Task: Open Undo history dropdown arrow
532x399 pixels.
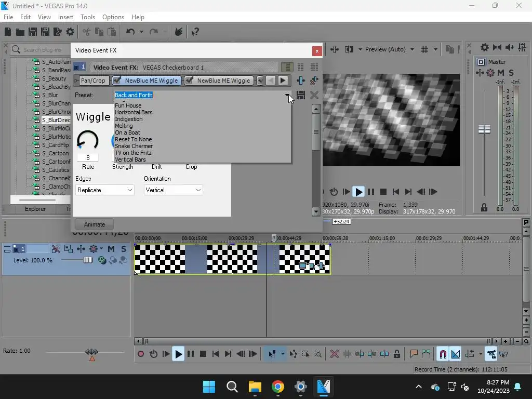Action: 141,32
